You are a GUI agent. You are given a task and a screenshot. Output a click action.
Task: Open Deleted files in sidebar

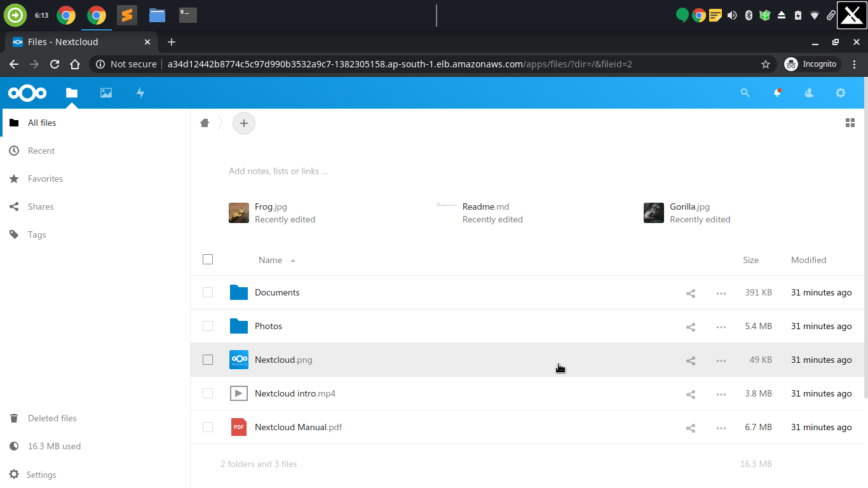click(x=95, y=418)
